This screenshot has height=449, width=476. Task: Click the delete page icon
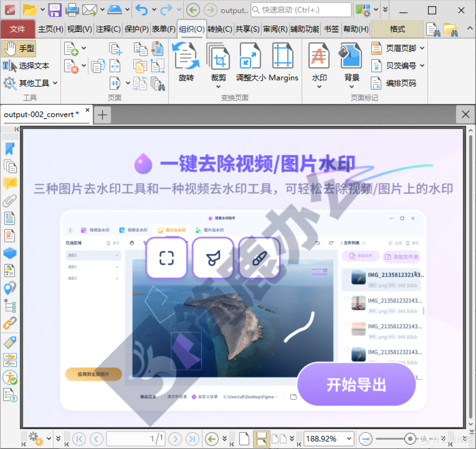[71, 66]
